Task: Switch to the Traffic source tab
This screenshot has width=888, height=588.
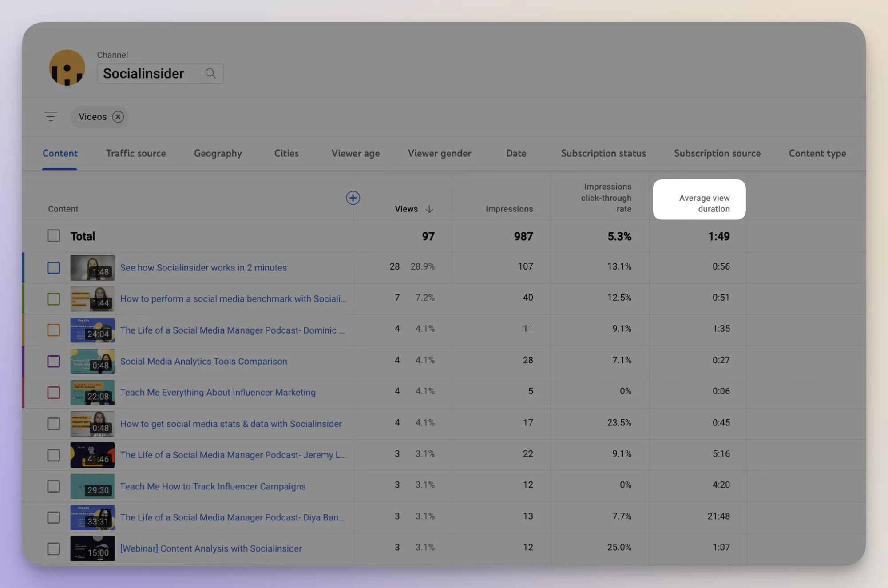Action: [136, 153]
